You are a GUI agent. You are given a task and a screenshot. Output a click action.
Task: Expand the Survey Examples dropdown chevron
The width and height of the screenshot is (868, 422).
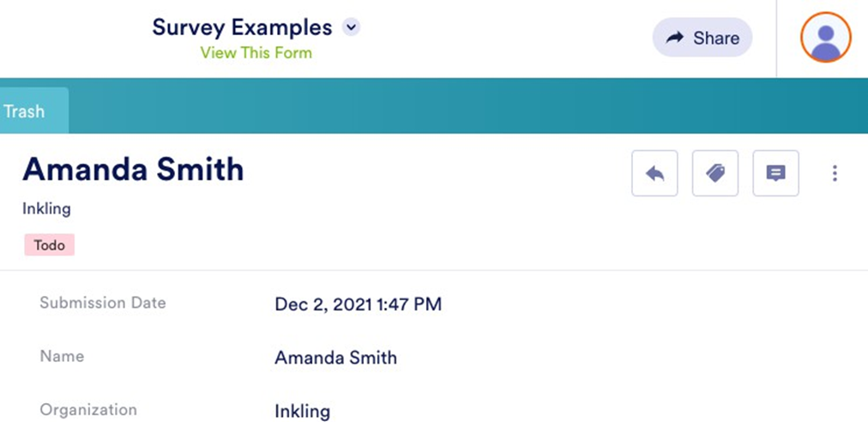(x=351, y=27)
